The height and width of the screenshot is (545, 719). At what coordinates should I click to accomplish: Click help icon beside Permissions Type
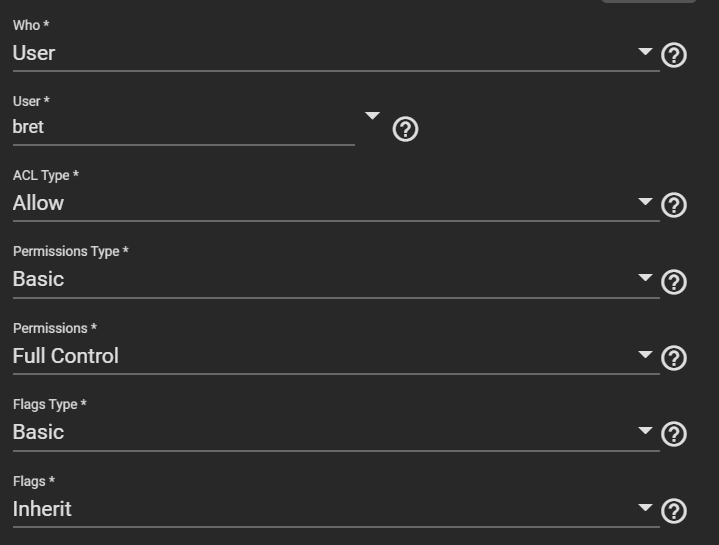coord(674,282)
